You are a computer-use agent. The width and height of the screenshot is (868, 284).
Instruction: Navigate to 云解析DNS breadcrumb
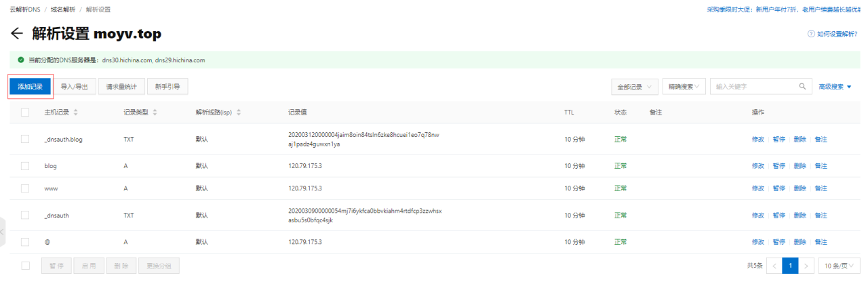click(25, 9)
